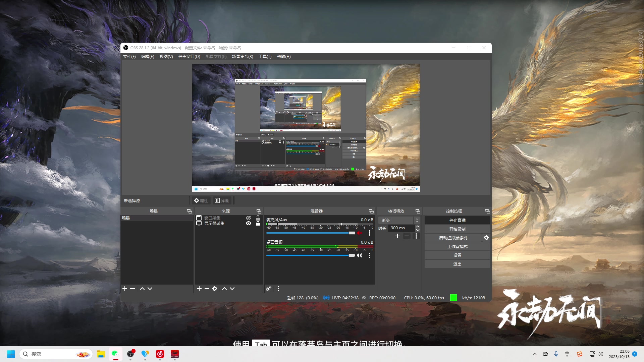Click the Windows taskbar search box
Viewport: 644px width, 362px height.
pos(56,354)
